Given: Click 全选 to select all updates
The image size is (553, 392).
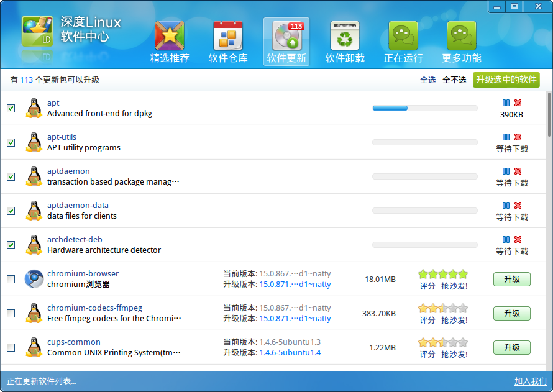Looking at the screenshot, I should pyautogui.click(x=428, y=80).
